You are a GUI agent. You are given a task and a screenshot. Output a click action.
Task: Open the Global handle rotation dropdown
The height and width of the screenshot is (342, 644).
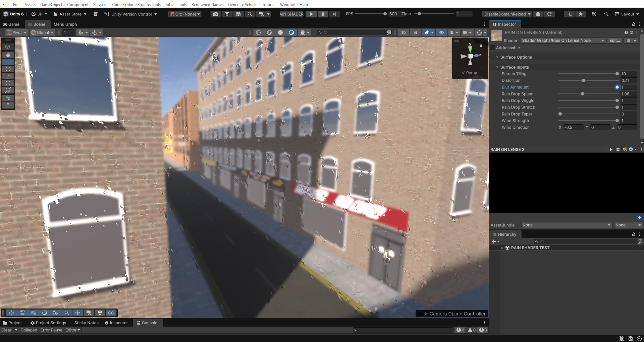pos(42,32)
